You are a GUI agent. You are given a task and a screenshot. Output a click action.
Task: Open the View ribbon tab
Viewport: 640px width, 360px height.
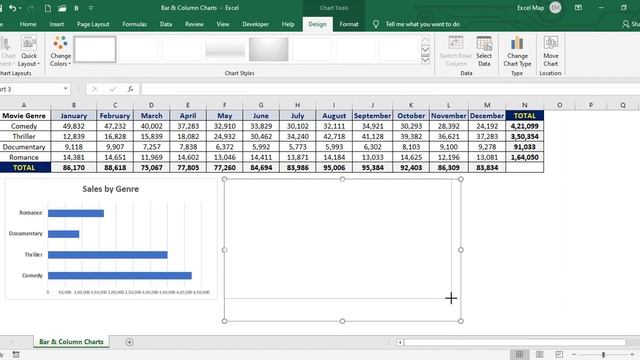(x=222, y=24)
